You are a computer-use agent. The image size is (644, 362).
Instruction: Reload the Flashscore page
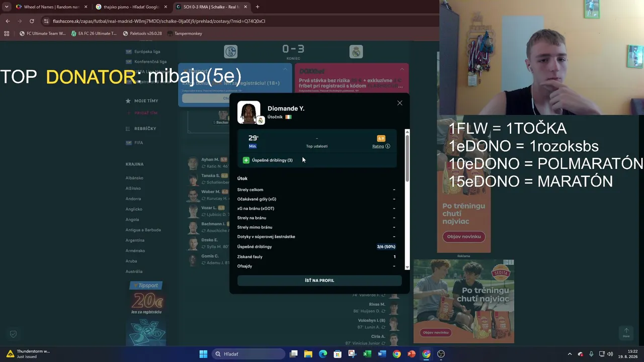(x=32, y=21)
